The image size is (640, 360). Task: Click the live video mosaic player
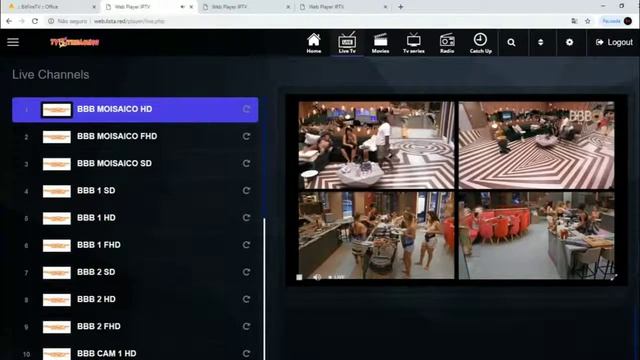point(456,190)
